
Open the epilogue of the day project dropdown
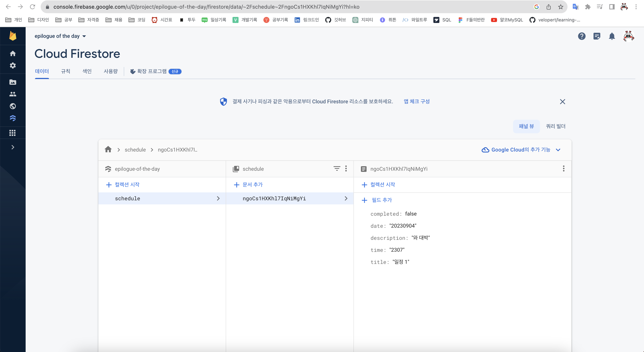(60, 36)
